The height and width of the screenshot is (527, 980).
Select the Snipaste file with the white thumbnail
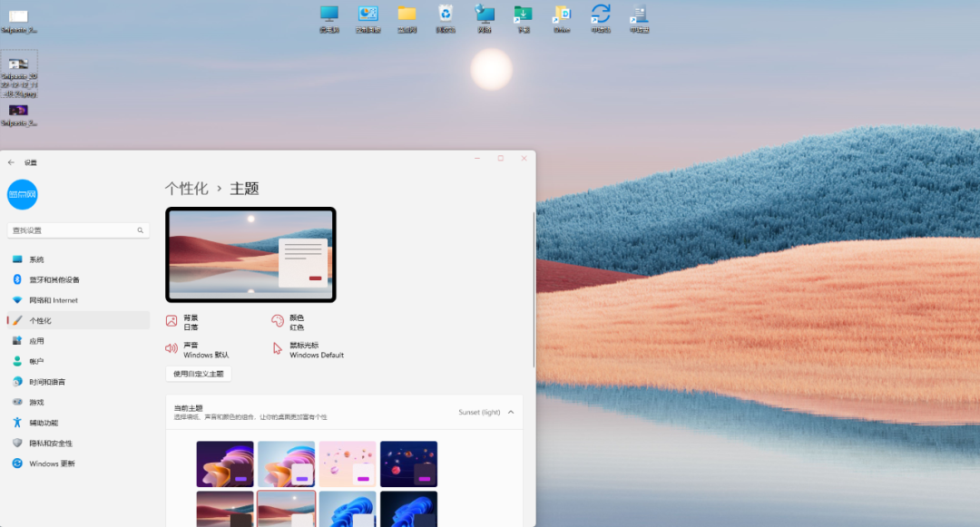(x=19, y=21)
